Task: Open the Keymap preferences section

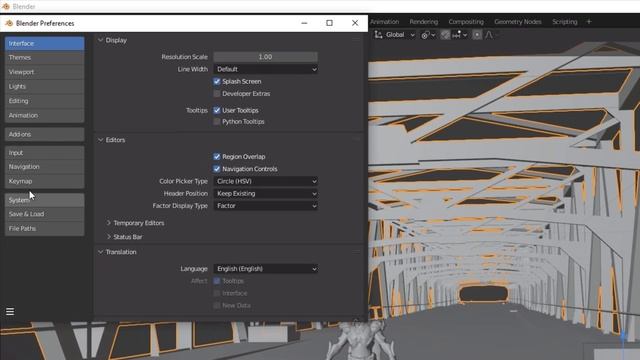Action: coord(44,181)
